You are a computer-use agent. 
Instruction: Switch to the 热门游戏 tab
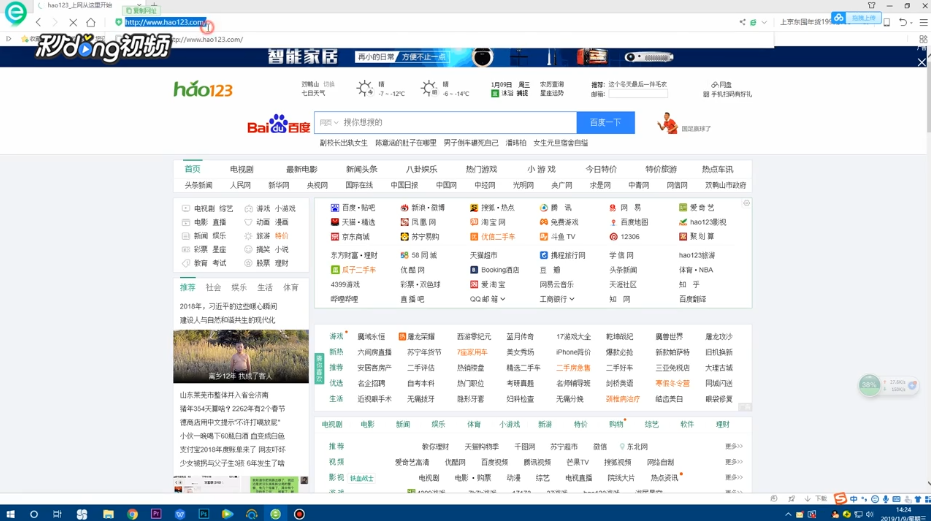coord(482,169)
